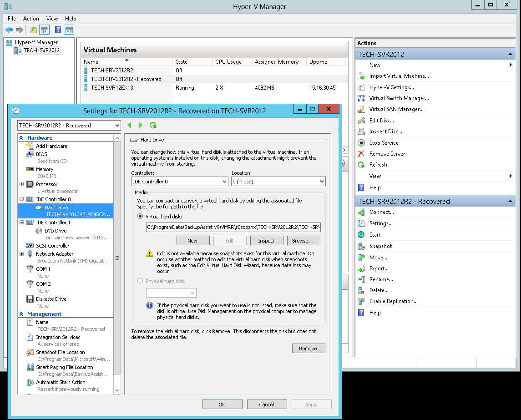The width and height of the screenshot is (521, 420).
Task: Click the Browse... button
Action: coord(303,241)
